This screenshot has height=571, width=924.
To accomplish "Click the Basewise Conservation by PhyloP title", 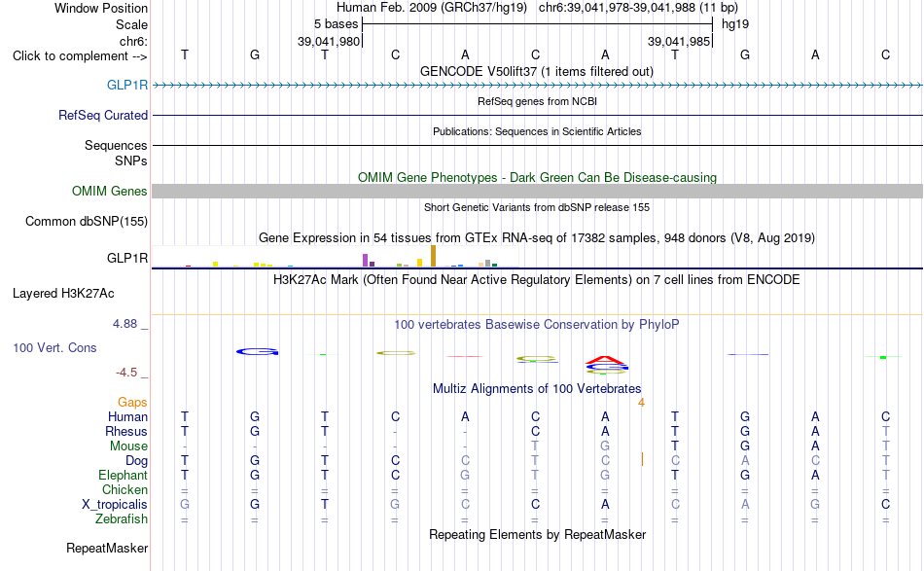I will pos(536,324).
